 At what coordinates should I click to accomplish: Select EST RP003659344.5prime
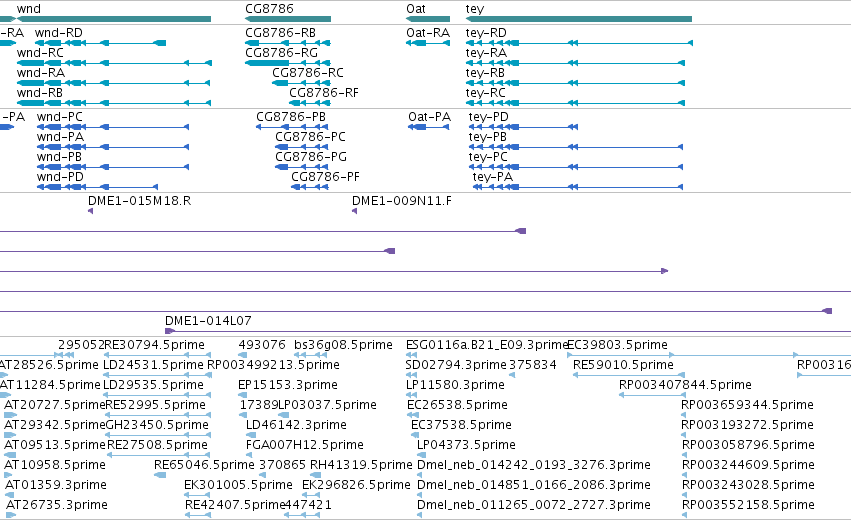pos(747,405)
